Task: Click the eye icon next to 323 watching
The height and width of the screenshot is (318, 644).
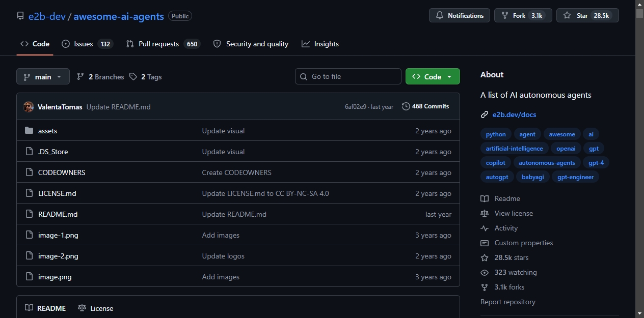Action: [485, 272]
